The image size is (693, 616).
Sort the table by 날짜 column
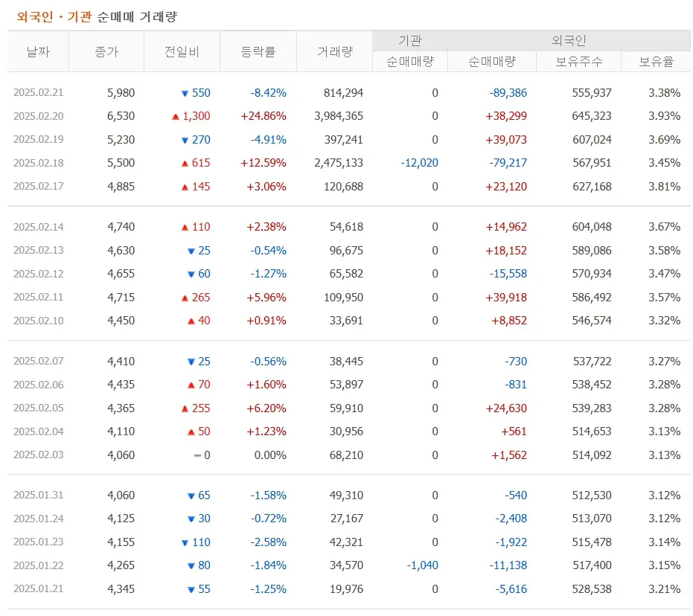(38, 51)
